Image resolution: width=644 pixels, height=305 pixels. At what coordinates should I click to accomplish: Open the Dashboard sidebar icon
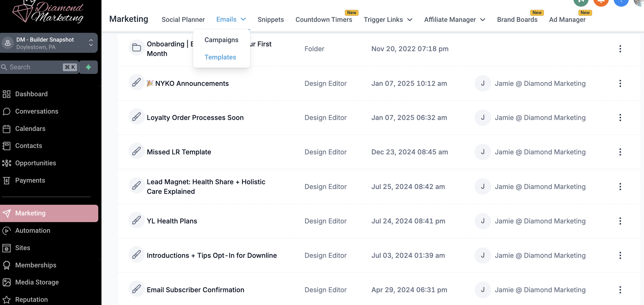point(6,94)
